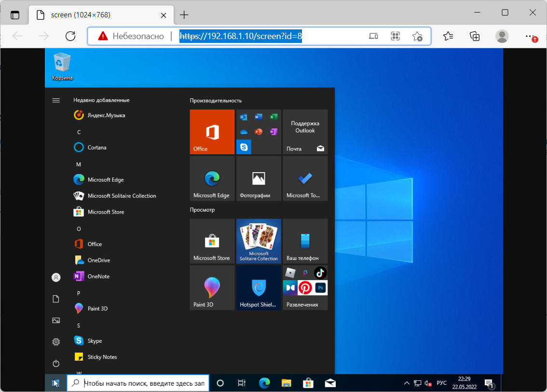The height and width of the screenshot is (392, 547).
Task: Open the Ваш телефон tile
Action: [305, 241]
